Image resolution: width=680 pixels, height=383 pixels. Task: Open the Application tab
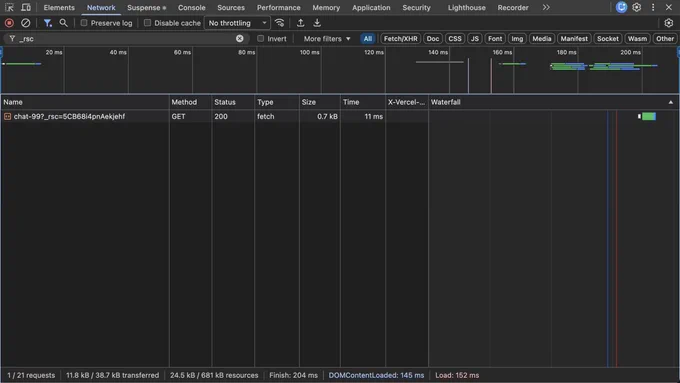point(371,7)
